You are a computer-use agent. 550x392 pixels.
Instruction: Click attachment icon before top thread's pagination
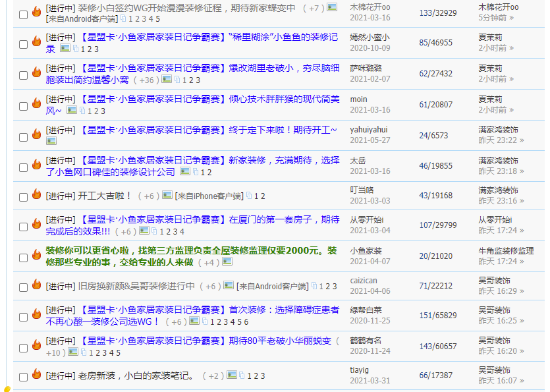pyautogui.click(x=123, y=20)
